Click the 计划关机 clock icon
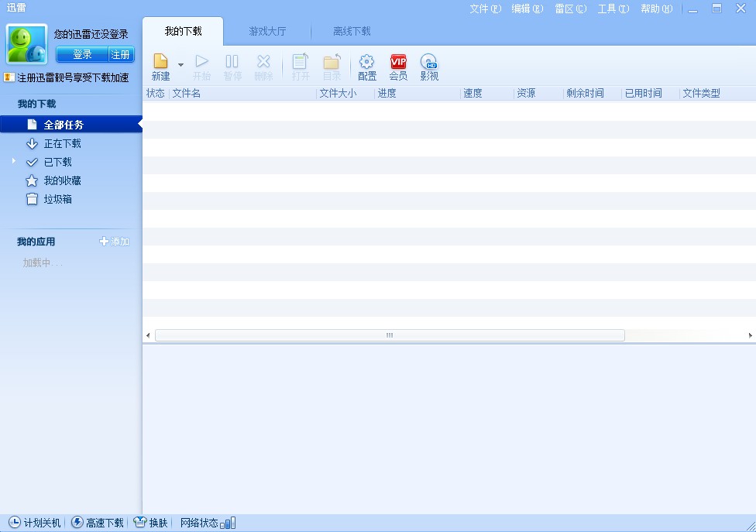The width and height of the screenshot is (756, 532). click(14, 523)
